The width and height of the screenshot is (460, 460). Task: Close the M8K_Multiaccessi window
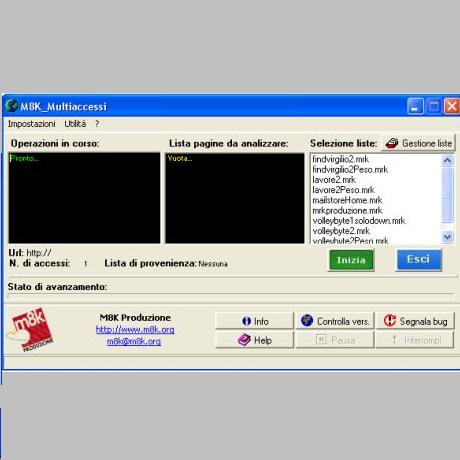click(452, 107)
